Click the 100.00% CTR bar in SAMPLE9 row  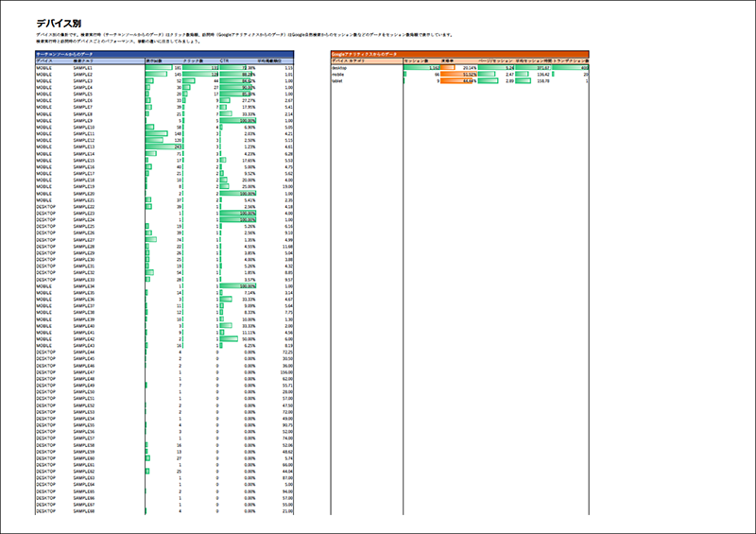tap(238, 121)
